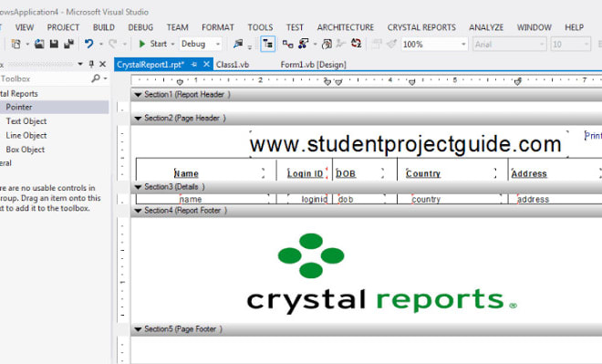Select the DOB column heading object
The width and height of the screenshot is (602, 364).
coord(359,173)
